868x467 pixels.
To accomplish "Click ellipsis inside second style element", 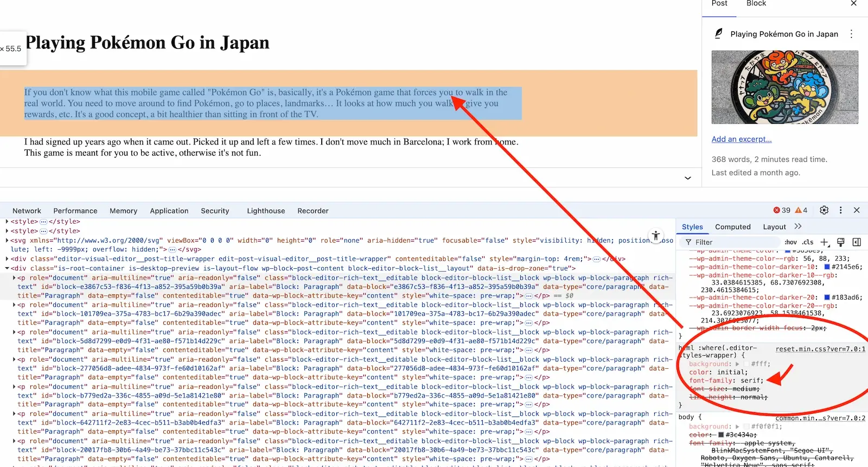I will tap(43, 231).
